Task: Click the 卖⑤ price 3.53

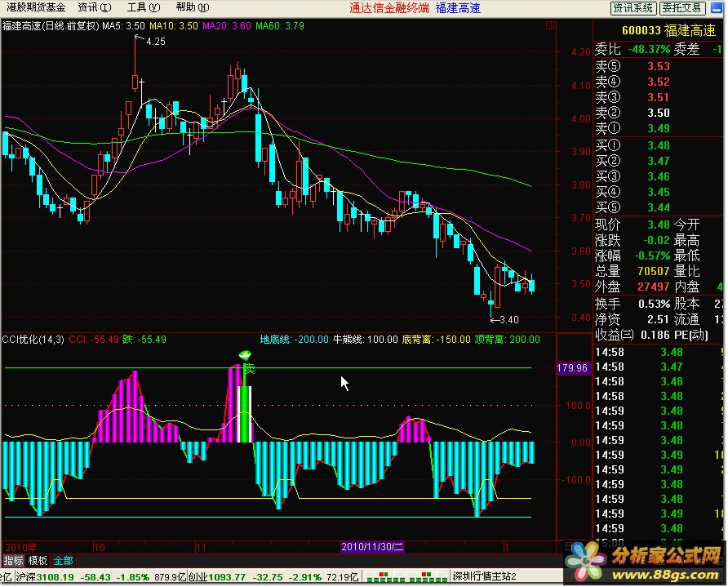Action: pos(659,66)
